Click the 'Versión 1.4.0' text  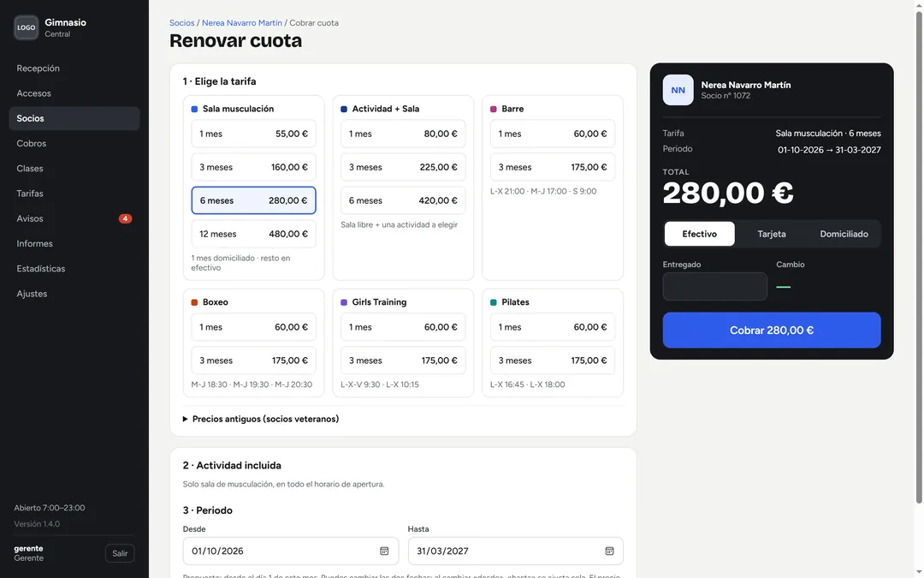[x=37, y=524]
